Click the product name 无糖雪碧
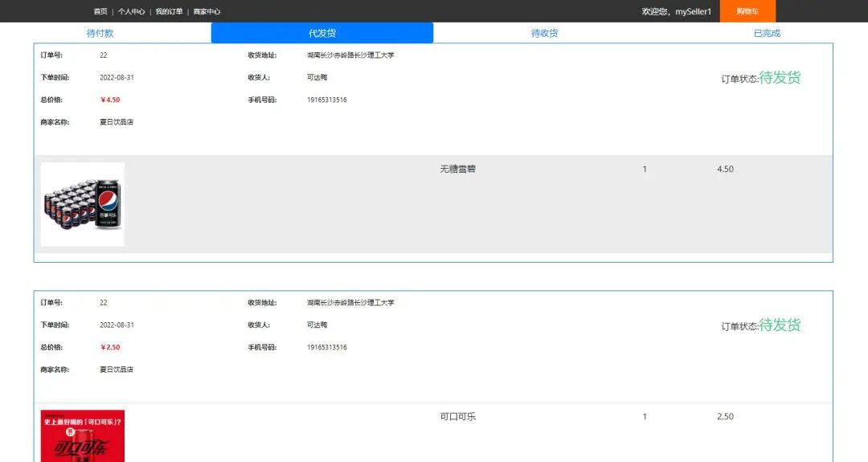 (458, 169)
